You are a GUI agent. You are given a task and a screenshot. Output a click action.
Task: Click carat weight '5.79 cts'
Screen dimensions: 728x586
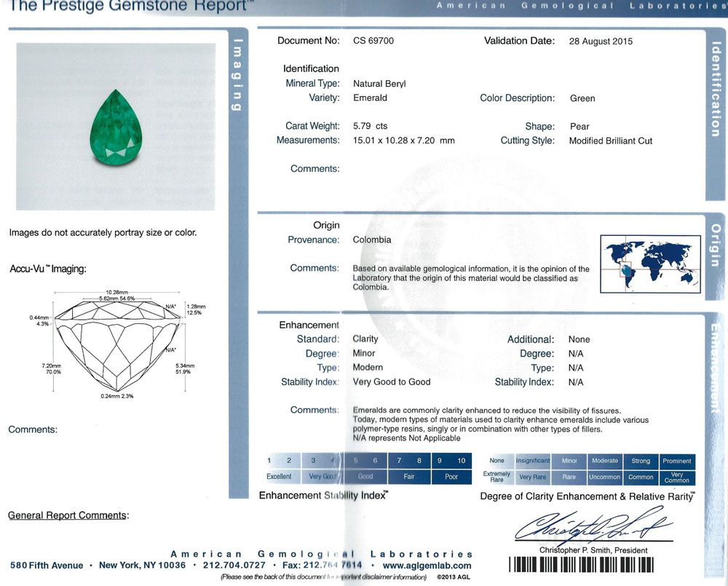(x=370, y=127)
